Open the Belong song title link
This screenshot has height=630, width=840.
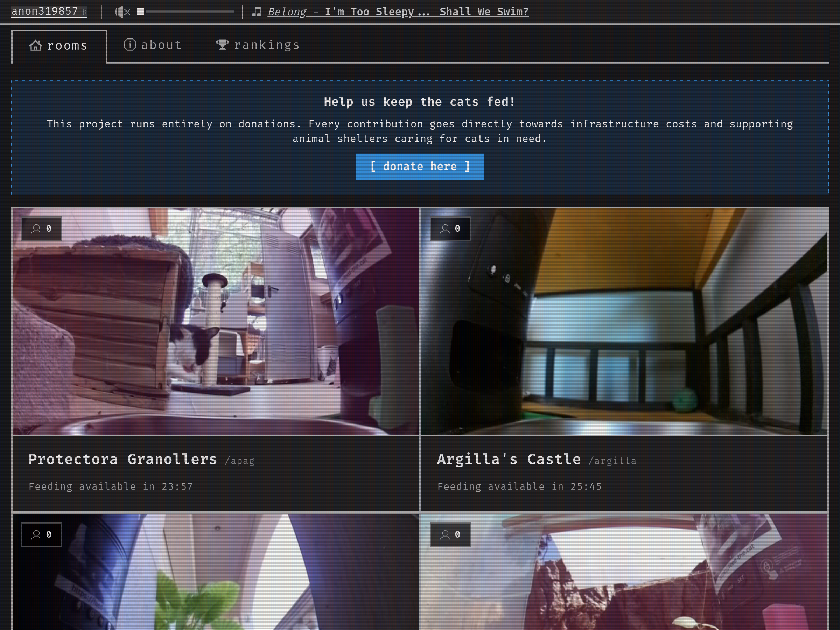point(398,12)
